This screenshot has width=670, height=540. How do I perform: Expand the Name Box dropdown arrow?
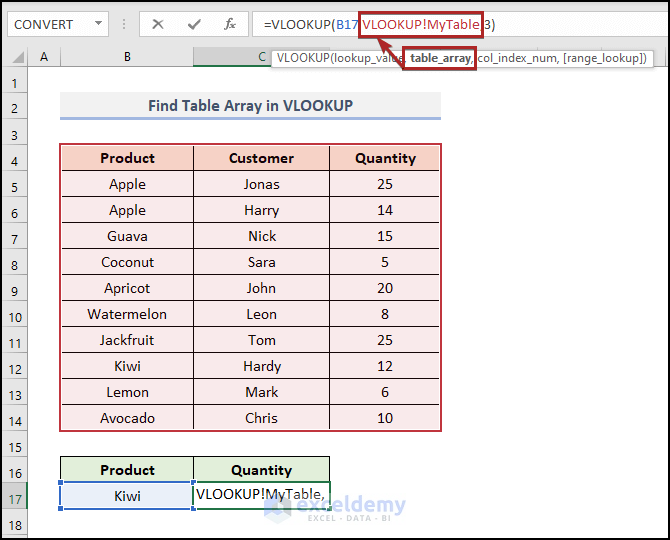pyautogui.click(x=98, y=23)
